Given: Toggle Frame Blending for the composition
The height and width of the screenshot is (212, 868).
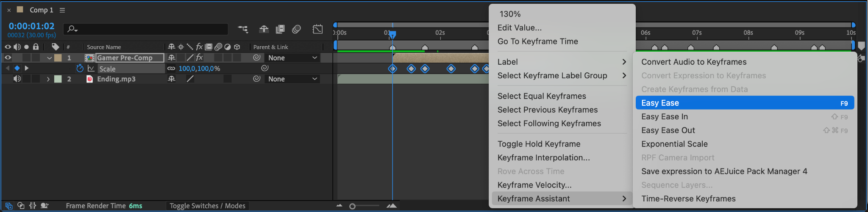Looking at the screenshot, I should 280,29.
